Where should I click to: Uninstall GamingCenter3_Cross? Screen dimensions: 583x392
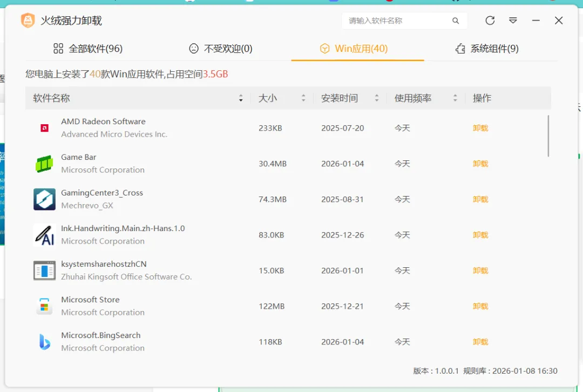[x=480, y=199]
